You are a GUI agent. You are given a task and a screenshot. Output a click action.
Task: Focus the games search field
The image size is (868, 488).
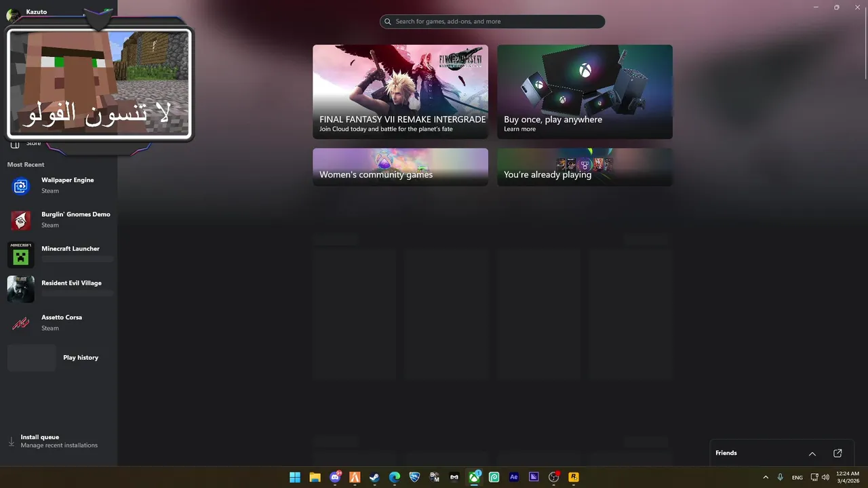492,22
